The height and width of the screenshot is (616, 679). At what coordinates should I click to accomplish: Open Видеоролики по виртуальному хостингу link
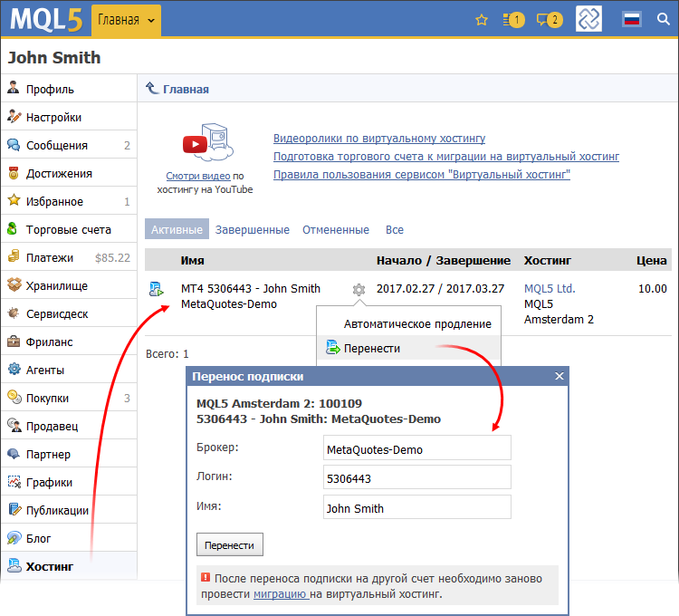tap(379, 139)
